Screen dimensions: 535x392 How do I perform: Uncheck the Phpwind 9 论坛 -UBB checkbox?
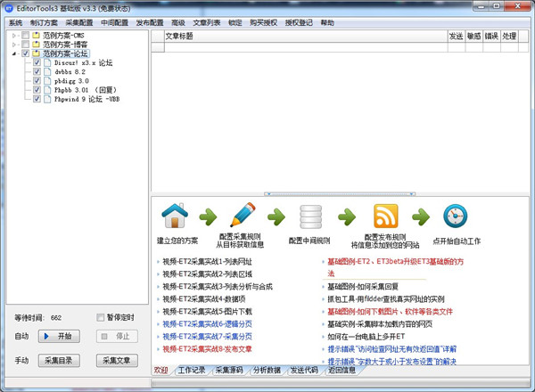point(37,99)
